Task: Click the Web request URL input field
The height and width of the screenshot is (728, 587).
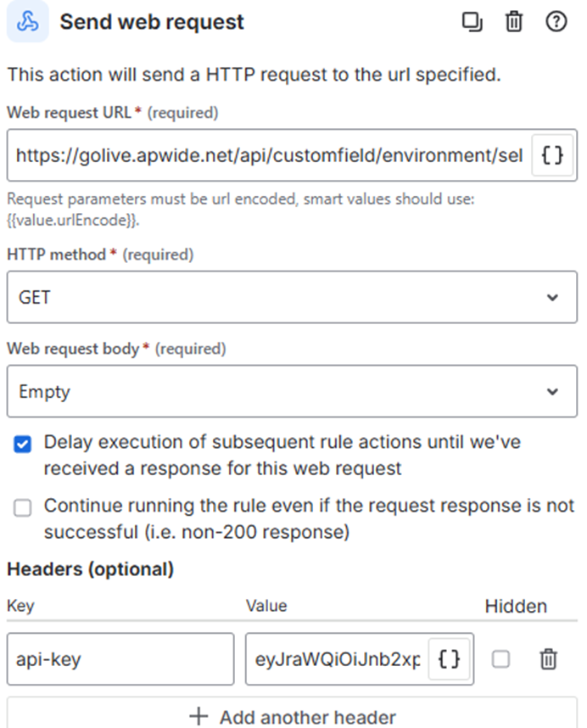Action: pos(269,155)
